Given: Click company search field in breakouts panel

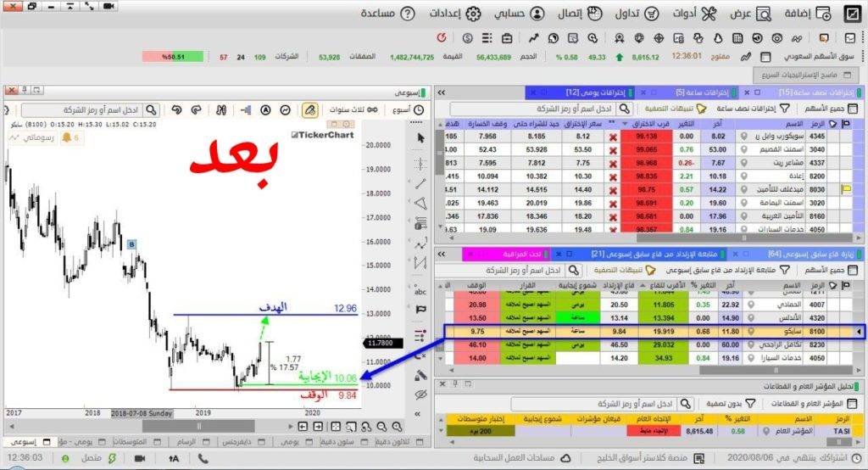Looking at the screenshot, I should [532, 109].
